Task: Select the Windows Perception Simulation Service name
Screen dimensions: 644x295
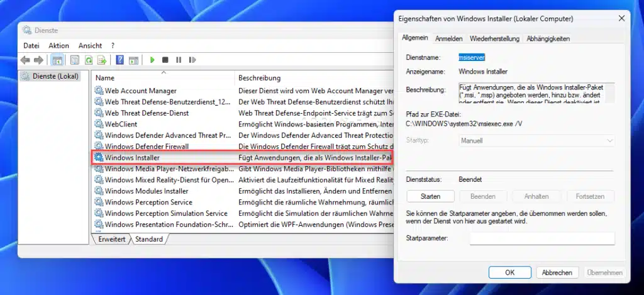Action: [x=166, y=213]
